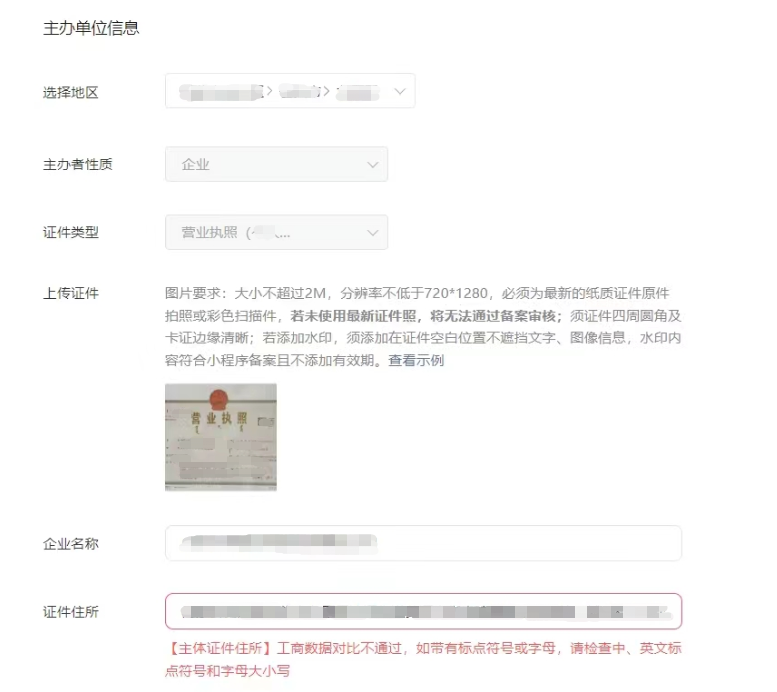Viewport: 777px width, 692px height.
Task: Click the 企业名称 field label
Action: (70, 544)
